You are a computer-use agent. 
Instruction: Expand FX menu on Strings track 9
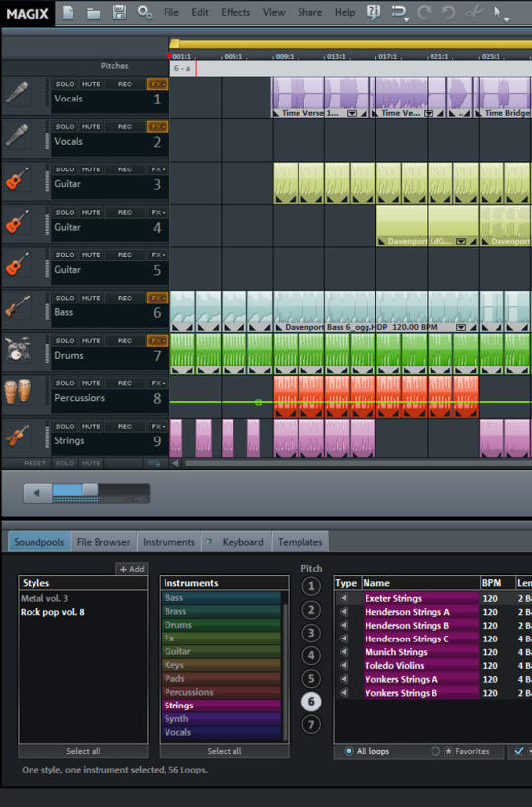tap(157, 426)
